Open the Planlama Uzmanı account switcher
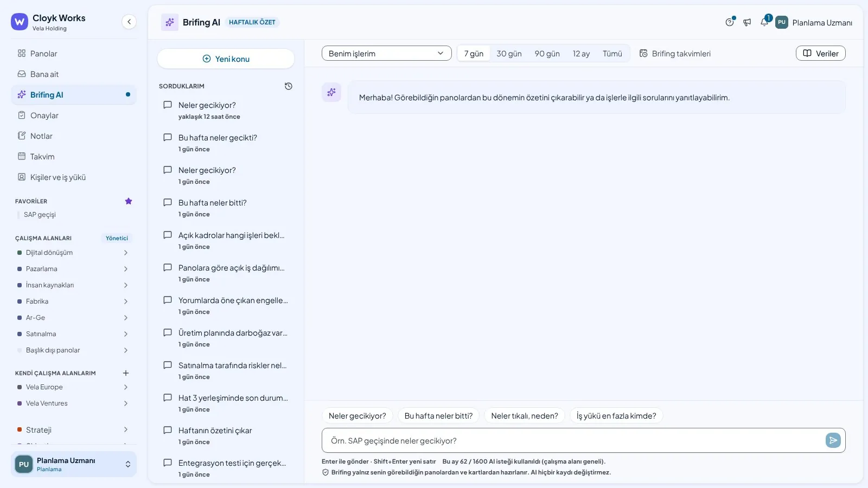The width and height of the screenshot is (868, 488). [74, 464]
